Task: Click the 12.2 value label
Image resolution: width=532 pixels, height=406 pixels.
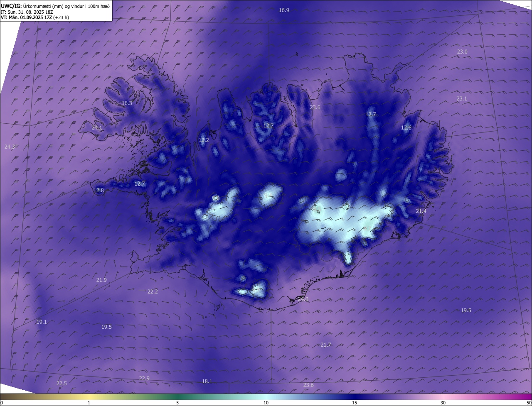Action: tap(204, 140)
